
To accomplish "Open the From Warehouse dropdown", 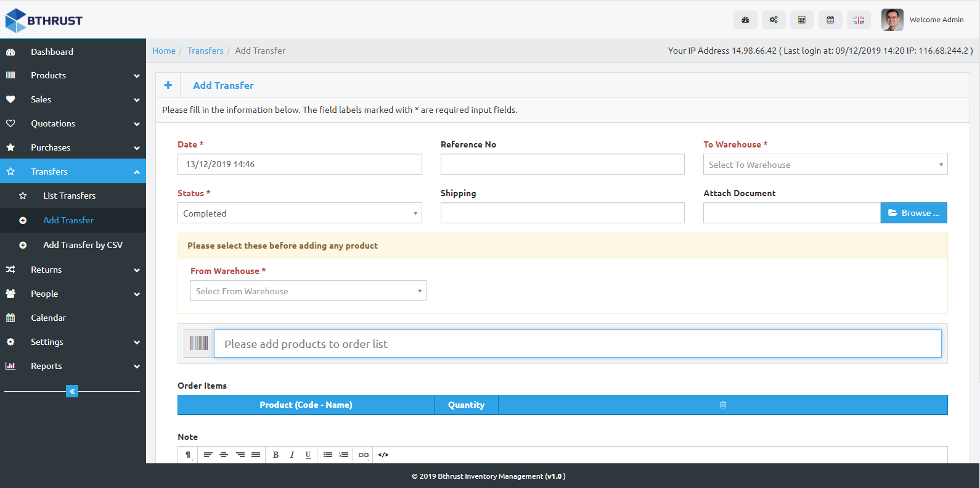I will pos(308,291).
